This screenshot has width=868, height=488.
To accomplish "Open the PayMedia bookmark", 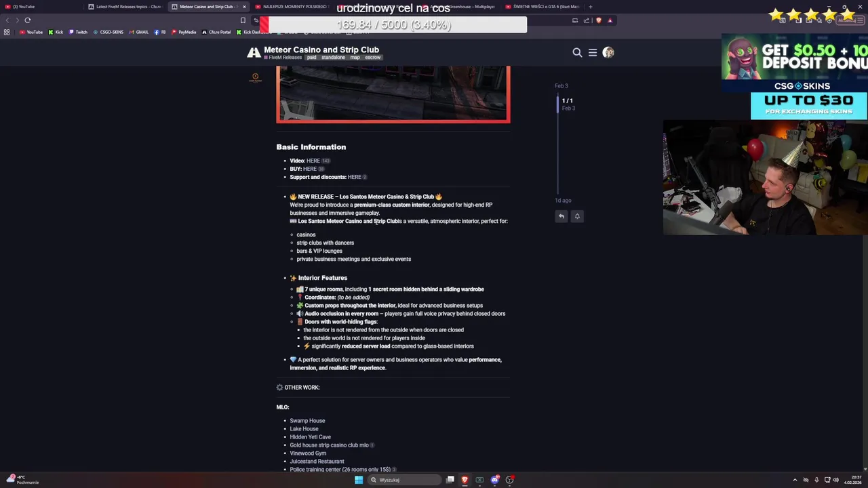I will 184,32.
